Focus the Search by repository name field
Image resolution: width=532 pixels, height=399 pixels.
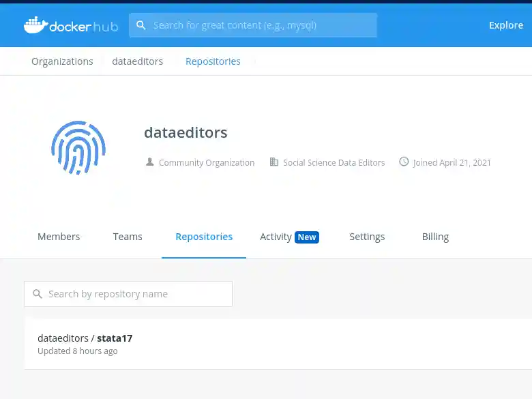click(x=128, y=294)
